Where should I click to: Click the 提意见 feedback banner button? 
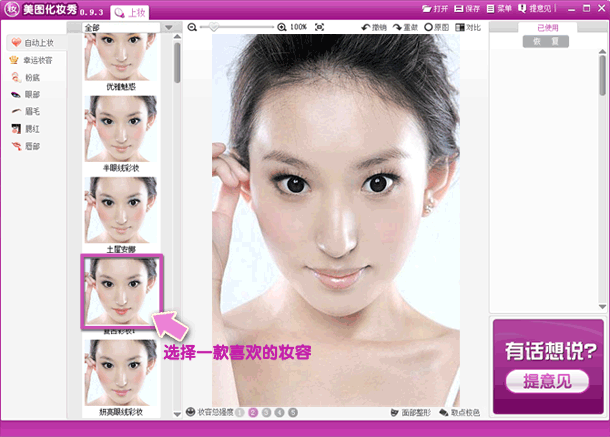pos(547,380)
